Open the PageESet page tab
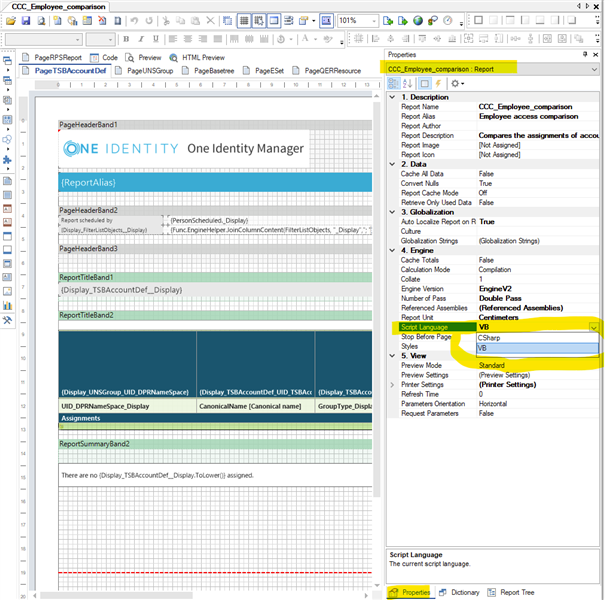This screenshot has height=600, width=614. (x=263, y=71)
